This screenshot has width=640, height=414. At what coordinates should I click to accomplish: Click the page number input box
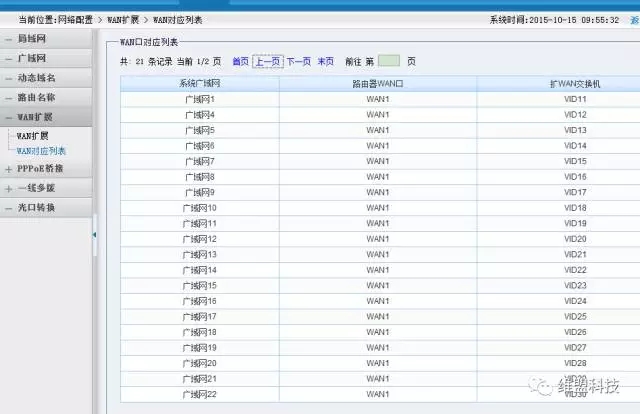[x=388, y=61]
